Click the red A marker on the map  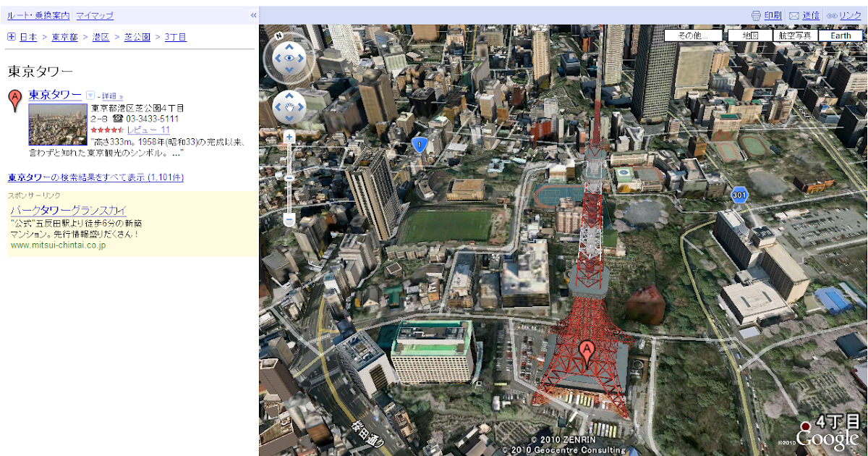click(x=587, y=353)
